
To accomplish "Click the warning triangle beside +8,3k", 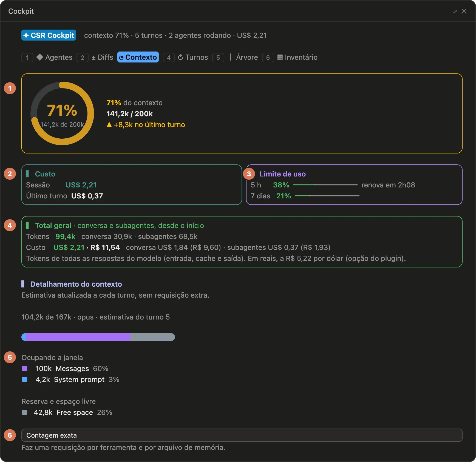I will point(109,125).
